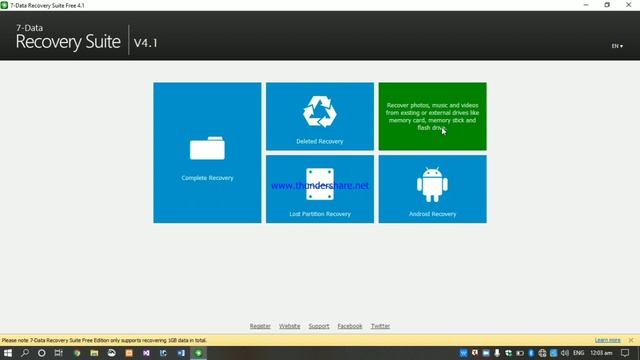
Task: Follow the Register link
Action: point(260,326)
